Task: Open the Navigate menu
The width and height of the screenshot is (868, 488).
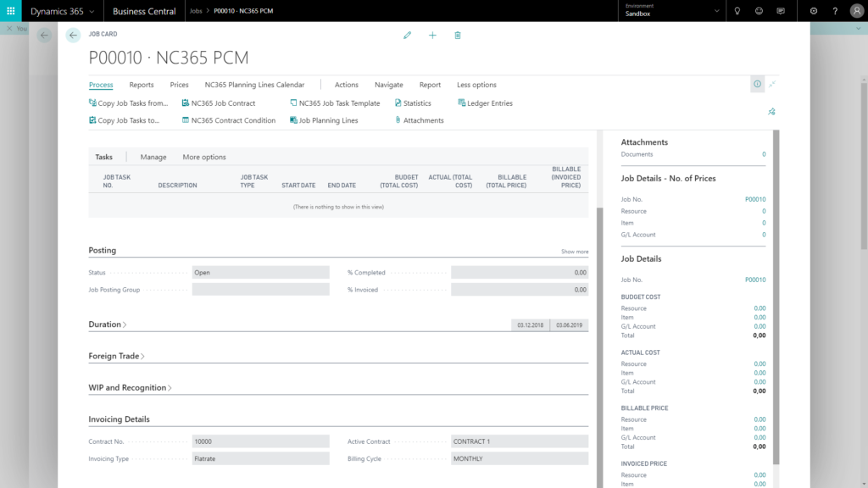Action: tap(388, 85)
